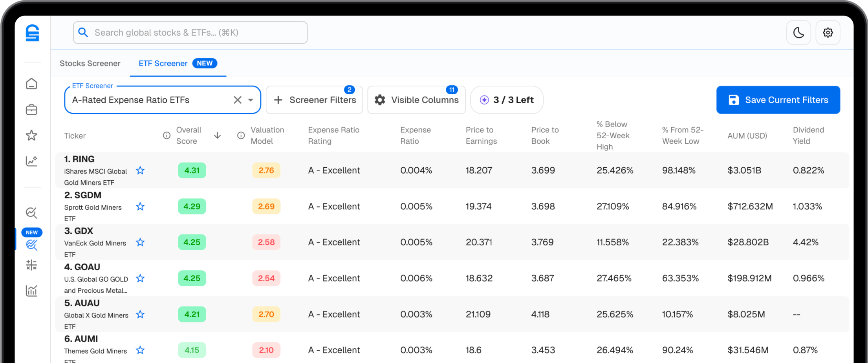This screenshot has height=363, width=868.
Task: Open the portfolio briefcase icon in sidebar
Action: coord(31,110)
